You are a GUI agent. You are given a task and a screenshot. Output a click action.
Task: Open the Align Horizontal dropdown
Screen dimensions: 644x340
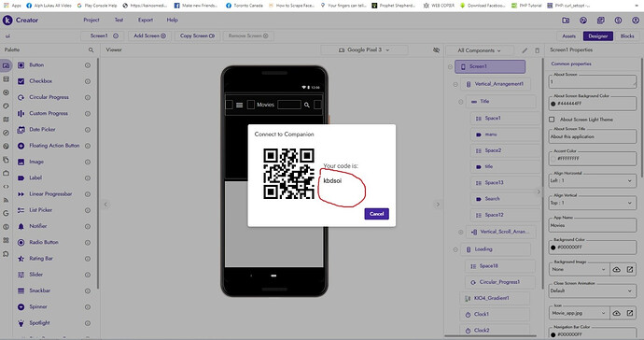[x=593, y=180]
